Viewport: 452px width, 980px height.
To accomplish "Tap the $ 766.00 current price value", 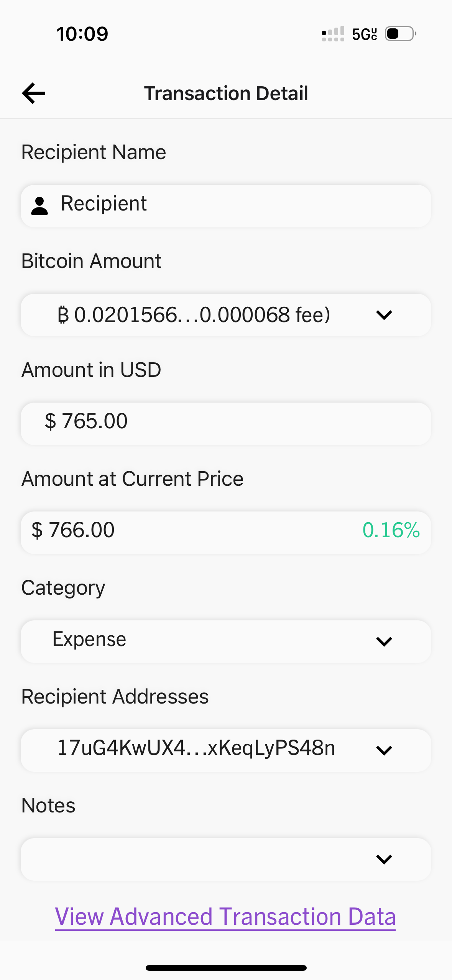I will (x=73, y=530).
